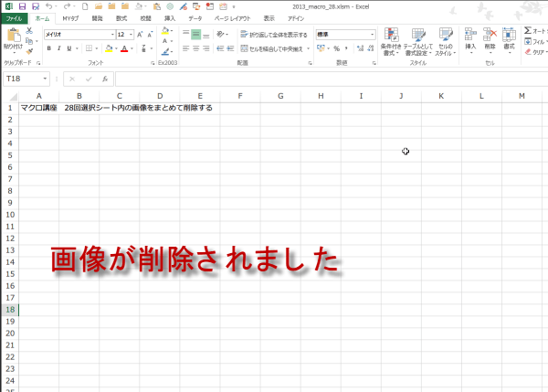Image resolution: width=548 pixels, height=392 pixels.
Task: Click the Cut scissors icon
Action: tap(29, 31)
